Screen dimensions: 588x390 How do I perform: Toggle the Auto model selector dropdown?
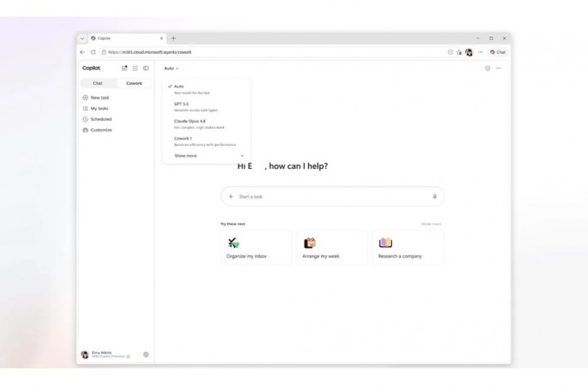171,69
